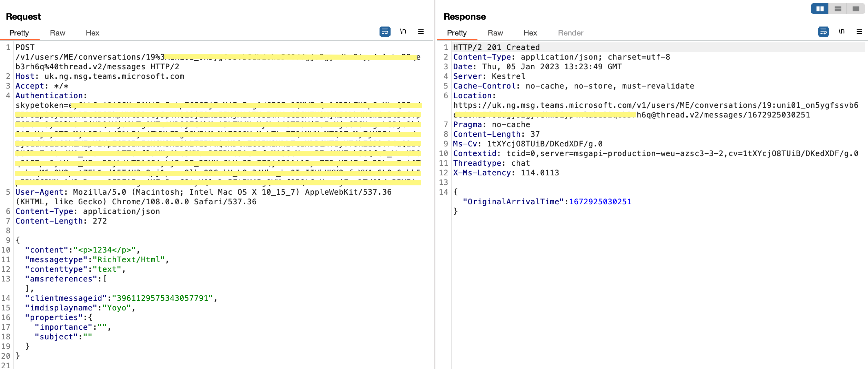Click the Server: Kestrel header

(489, 76)
